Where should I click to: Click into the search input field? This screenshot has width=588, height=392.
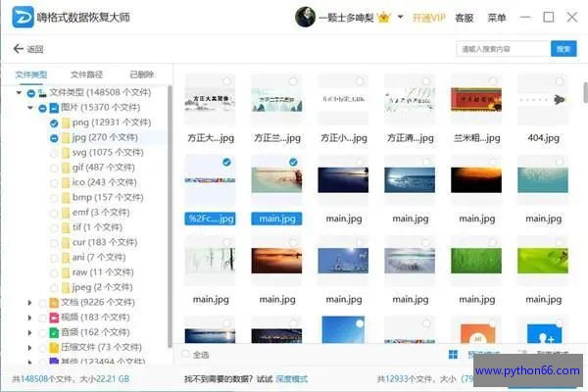(504, 49)
